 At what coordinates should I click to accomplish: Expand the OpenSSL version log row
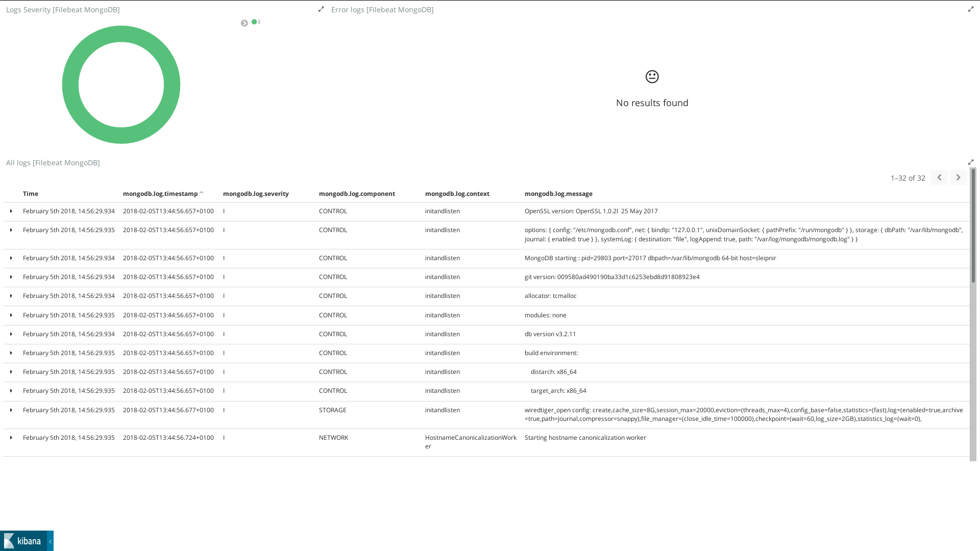click(x=11, y=211)
